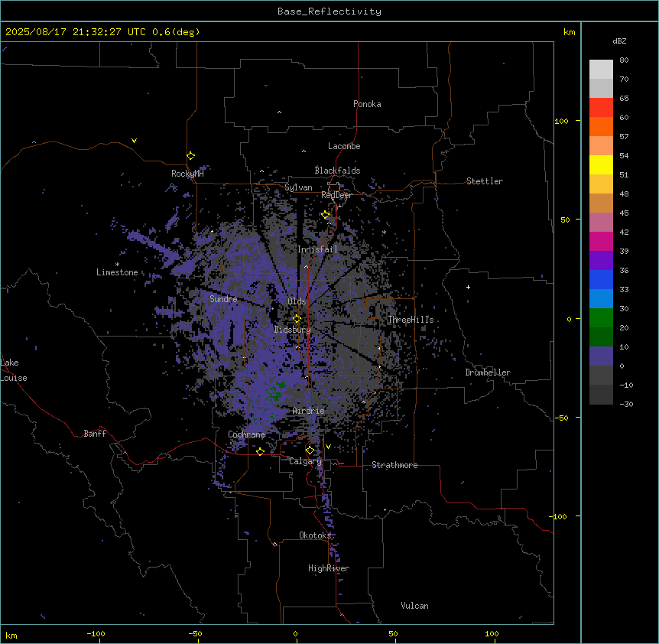This screenshot has width=659, height=644.
Task: Click the 80 value on the dBZ scale
Action: [x=624, y=60]
